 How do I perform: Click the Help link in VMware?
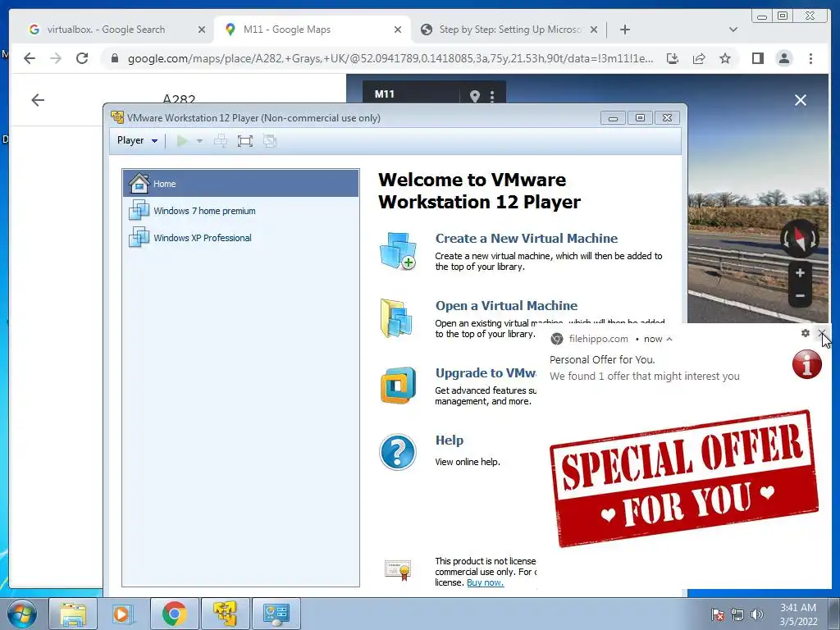point(449,441)
